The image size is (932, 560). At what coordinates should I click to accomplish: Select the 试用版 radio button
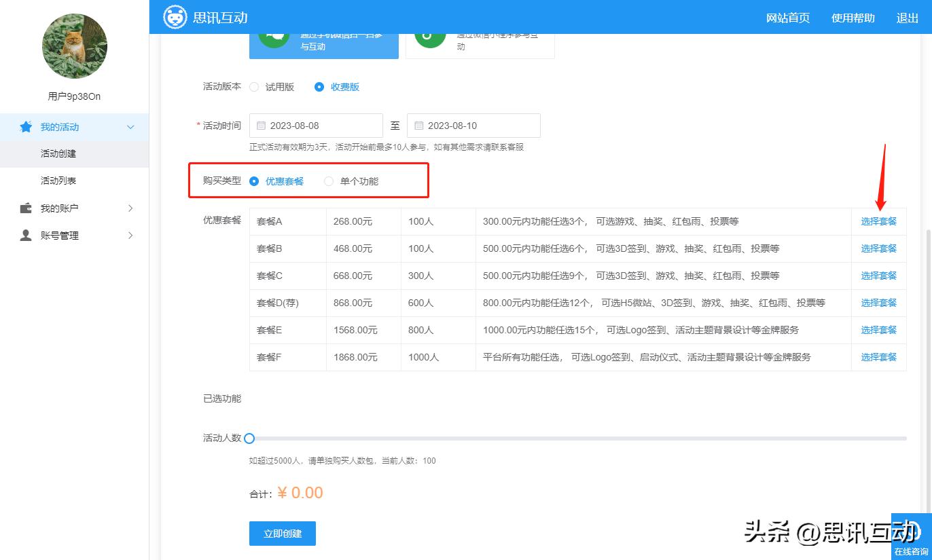(253, 87)
